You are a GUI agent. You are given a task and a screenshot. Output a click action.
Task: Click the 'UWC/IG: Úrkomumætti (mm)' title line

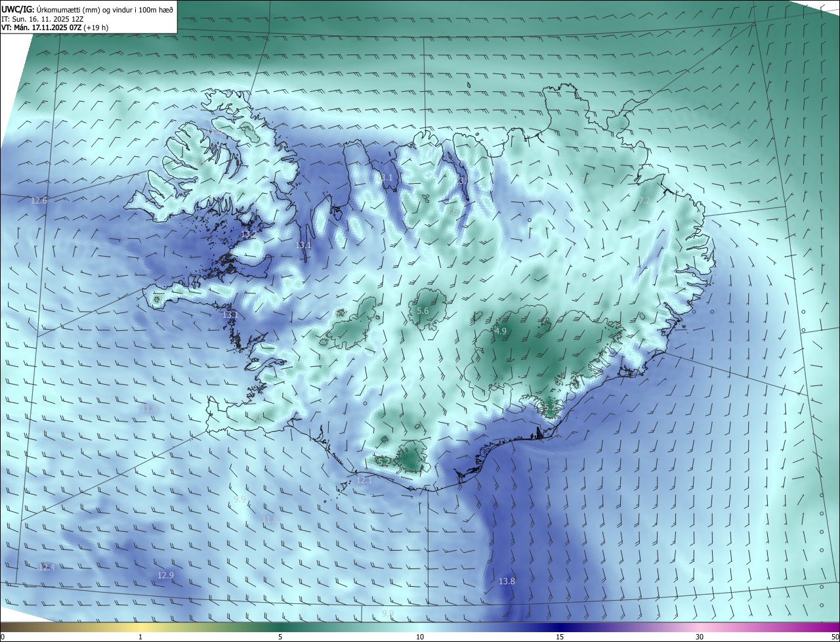(x=87, y=10)
